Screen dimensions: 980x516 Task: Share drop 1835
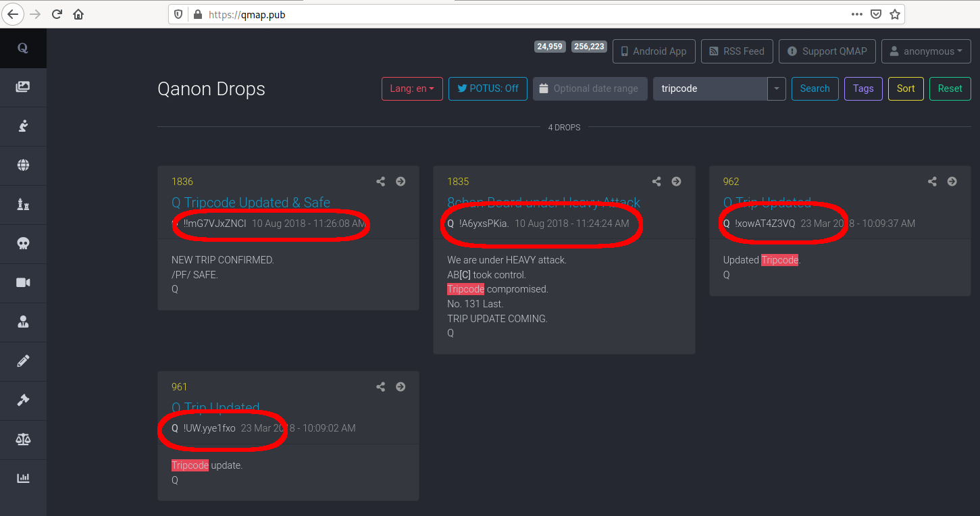[x=656, y=181]
